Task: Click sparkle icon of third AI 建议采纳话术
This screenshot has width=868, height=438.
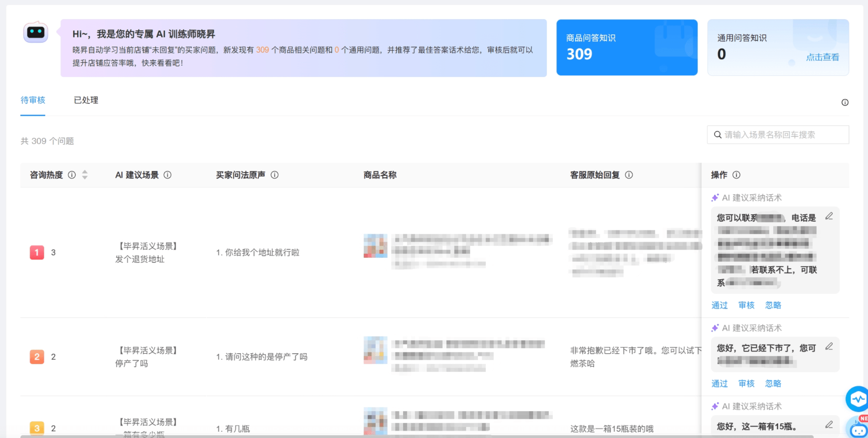Action: (x=715, y=406)
